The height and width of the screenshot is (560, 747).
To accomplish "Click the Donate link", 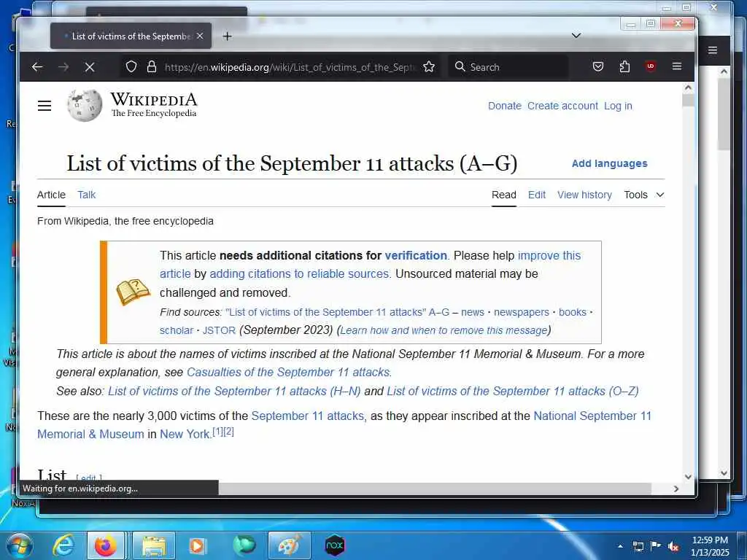I will tap(505, 106).
